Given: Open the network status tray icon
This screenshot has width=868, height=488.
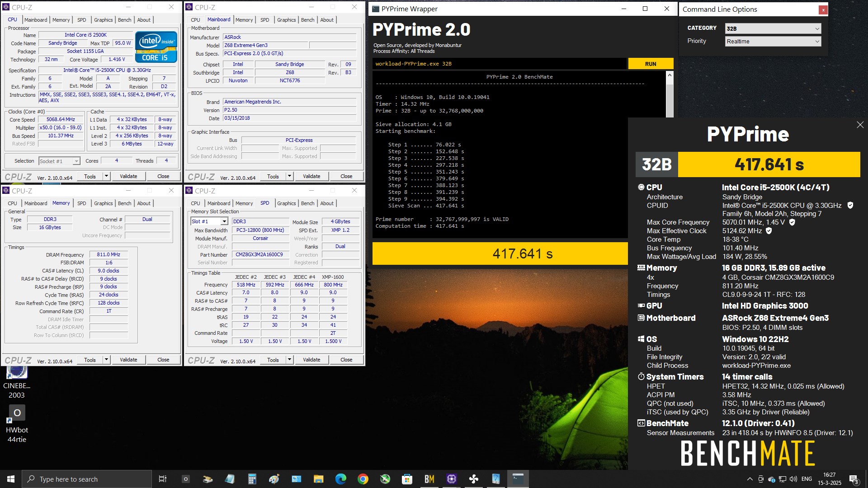Looking at the screenshot, I should click(782, 479).
